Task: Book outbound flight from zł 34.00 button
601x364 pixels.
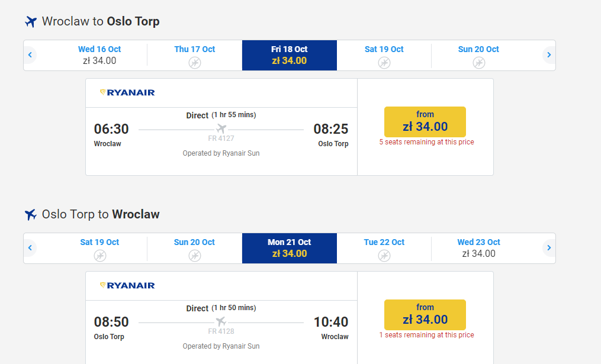Action: tap(425, 122)
